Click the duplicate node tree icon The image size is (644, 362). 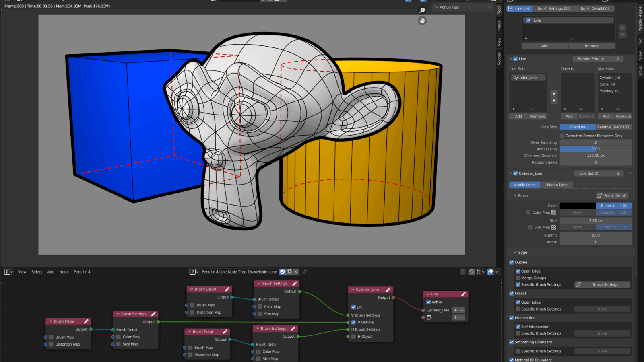[289, 272]
